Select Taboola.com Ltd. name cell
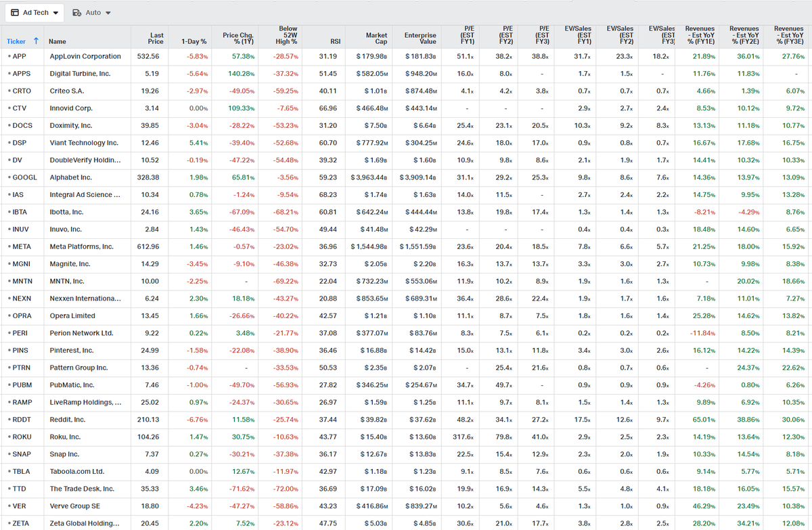Screen dimensions: 812x530 (77, 472)
